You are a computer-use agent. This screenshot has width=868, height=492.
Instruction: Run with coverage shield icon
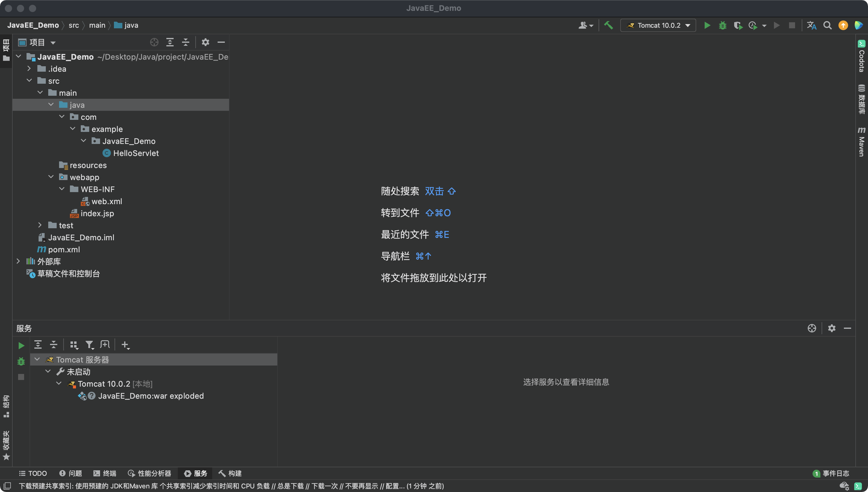[x=738, y=25]
